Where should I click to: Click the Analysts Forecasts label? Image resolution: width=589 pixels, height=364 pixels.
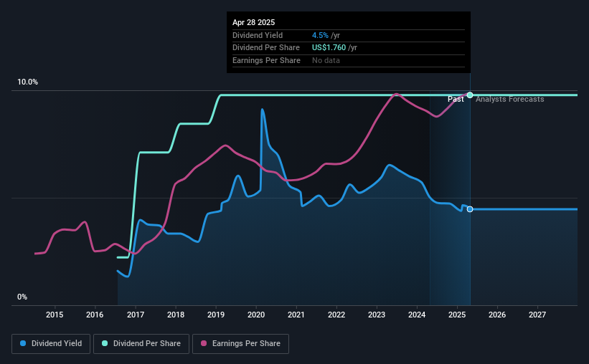tap(510, 99)
